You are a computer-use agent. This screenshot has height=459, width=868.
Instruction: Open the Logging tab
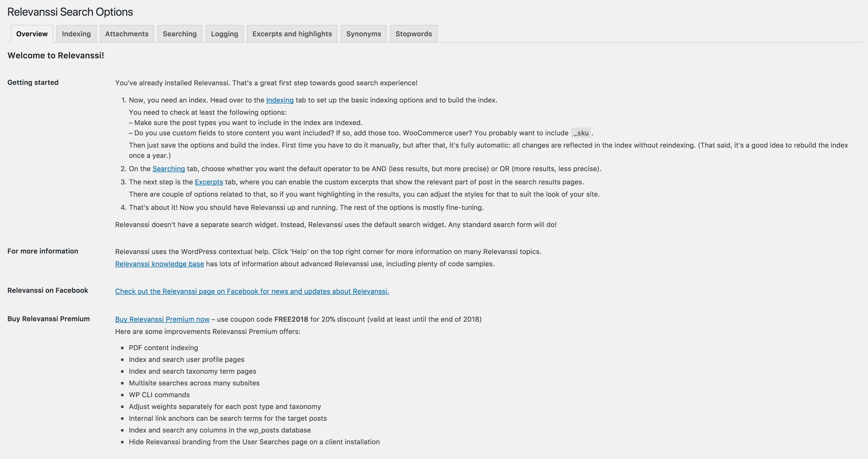[x=224, y=33]
